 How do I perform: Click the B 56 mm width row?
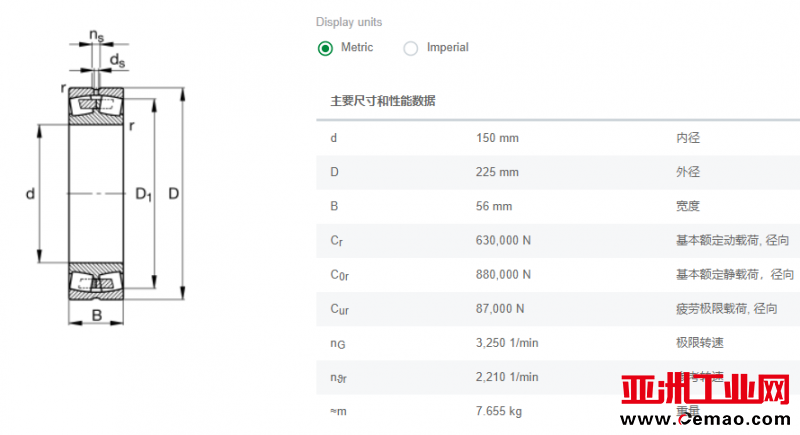coord(558,207)
